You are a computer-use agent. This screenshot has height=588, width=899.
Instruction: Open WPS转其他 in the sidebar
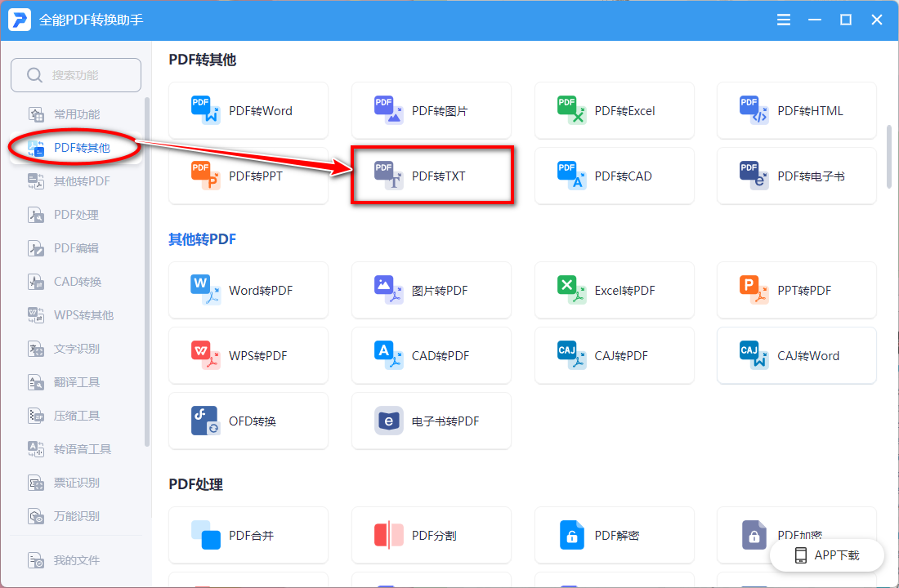(x=76, y=315)
